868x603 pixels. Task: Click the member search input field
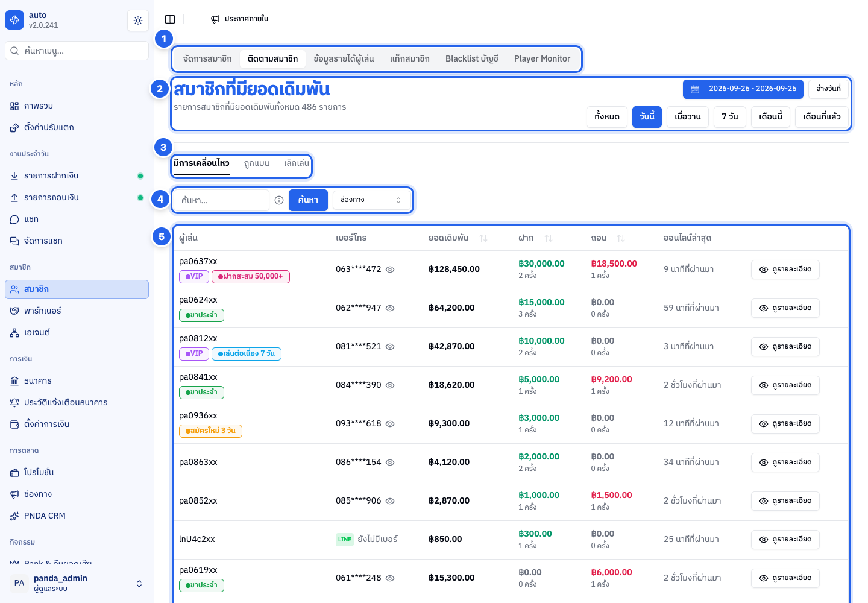point(221,200)
